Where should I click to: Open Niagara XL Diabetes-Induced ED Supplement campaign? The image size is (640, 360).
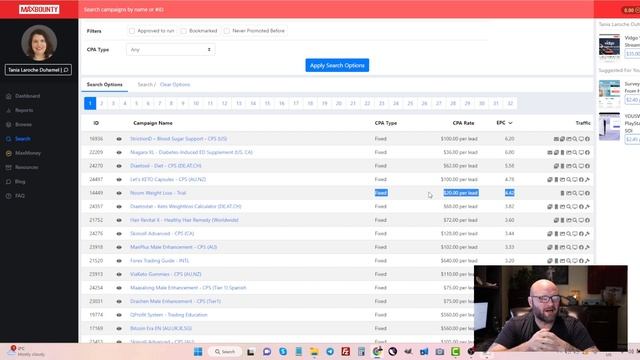(x=191, y=152)
